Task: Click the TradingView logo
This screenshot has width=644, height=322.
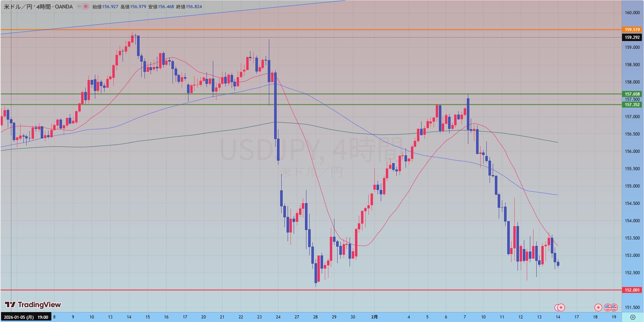Action: point(33,305)
